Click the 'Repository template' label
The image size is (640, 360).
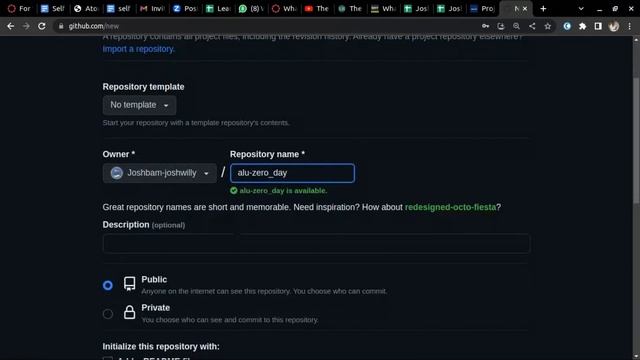(143, 87)
